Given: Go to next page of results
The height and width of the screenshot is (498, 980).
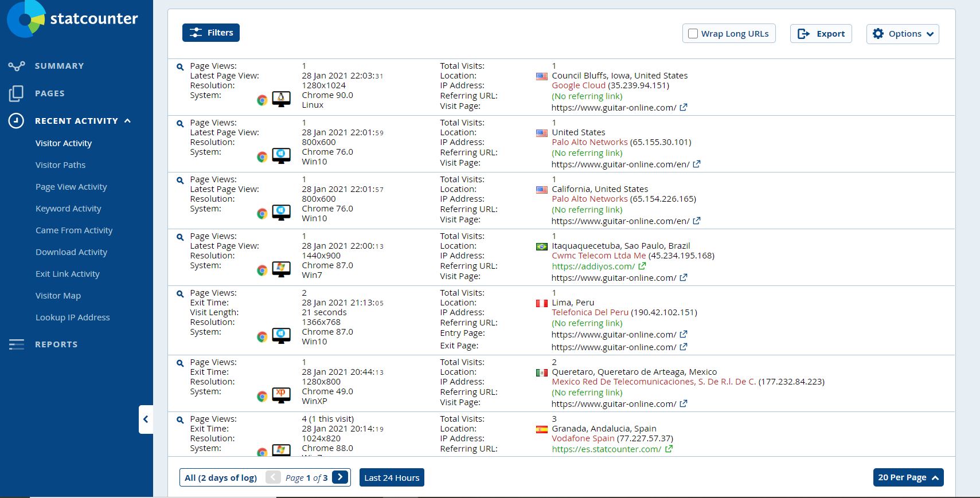Looking at the screenshot, I should (x=340, y=477).
